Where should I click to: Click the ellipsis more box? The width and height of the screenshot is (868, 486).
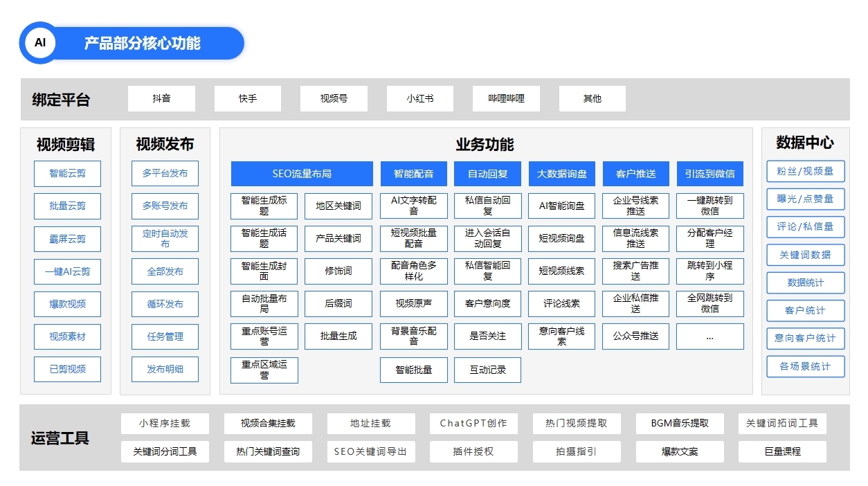tap(709, 336)
